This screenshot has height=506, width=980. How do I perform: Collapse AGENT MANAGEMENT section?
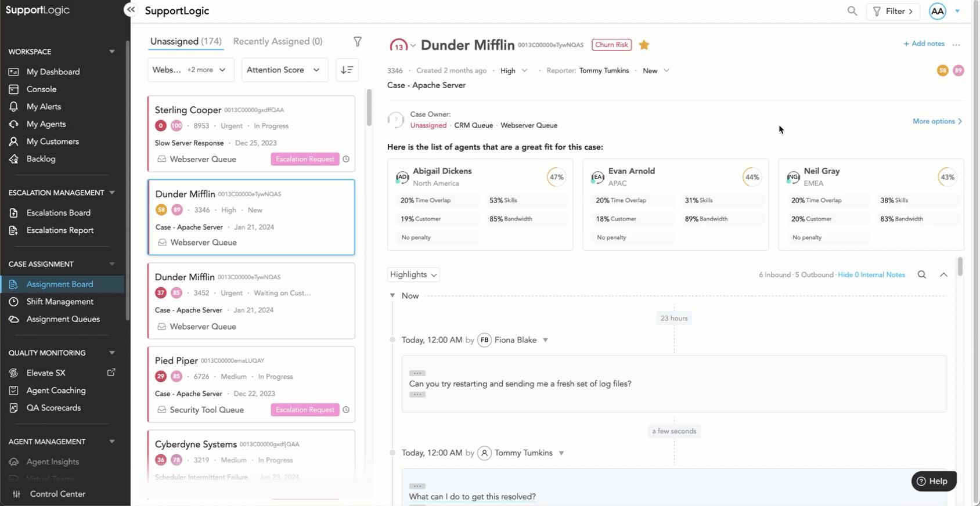click(x=112, y=442)
